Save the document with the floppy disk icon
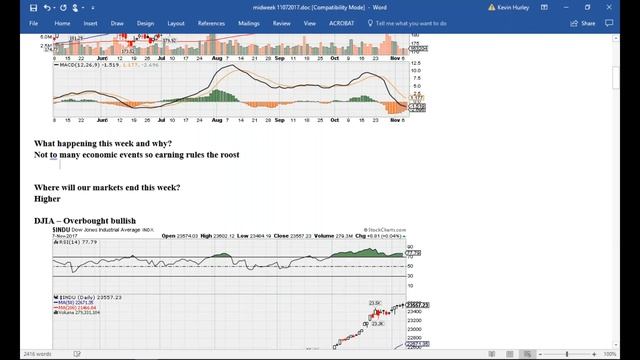 point(33,7)
